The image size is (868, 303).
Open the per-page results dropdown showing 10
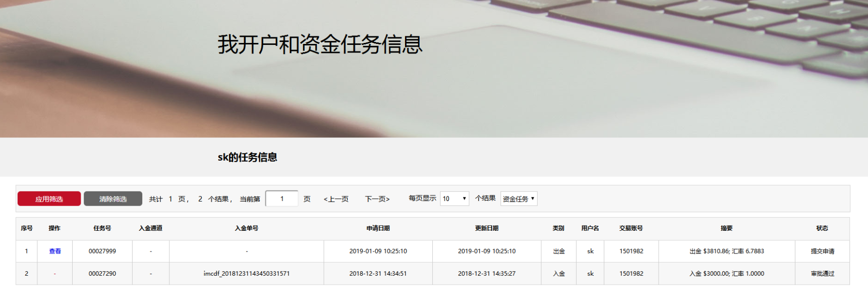(454, 199)
